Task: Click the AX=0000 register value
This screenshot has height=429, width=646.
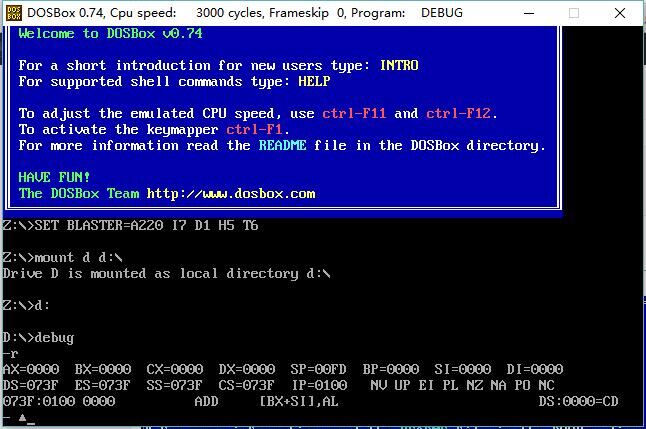Action: point(31,369)
